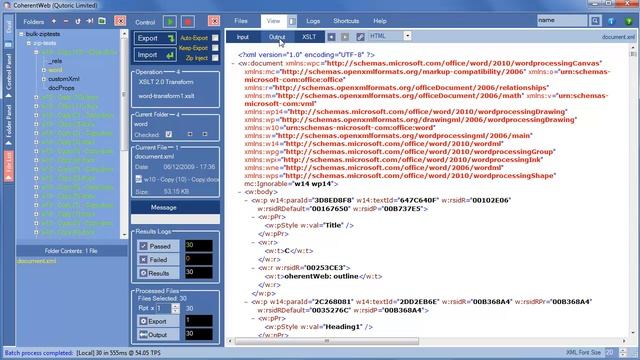Enable the Keep-Export checkbox
Screen dimensions: 640x360
coord(215,48)
